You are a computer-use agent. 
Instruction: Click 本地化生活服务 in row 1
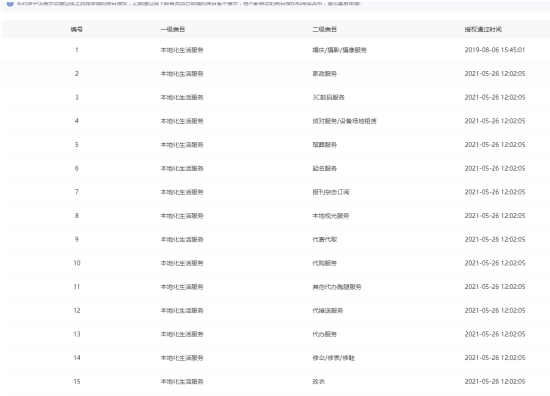[182, 50]
